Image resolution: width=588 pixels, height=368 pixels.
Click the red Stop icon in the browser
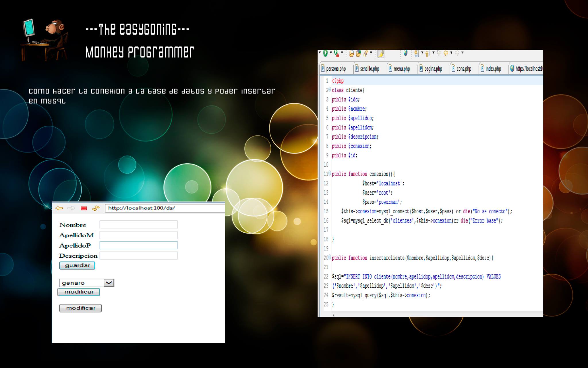point(84,208)
